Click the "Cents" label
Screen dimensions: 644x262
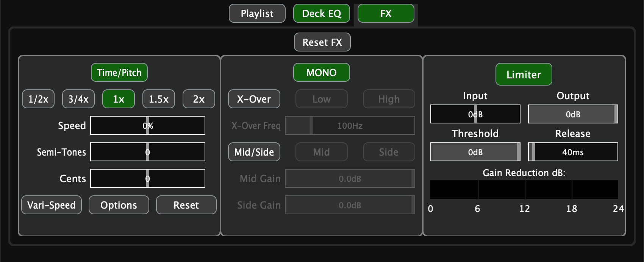(73, 179)
